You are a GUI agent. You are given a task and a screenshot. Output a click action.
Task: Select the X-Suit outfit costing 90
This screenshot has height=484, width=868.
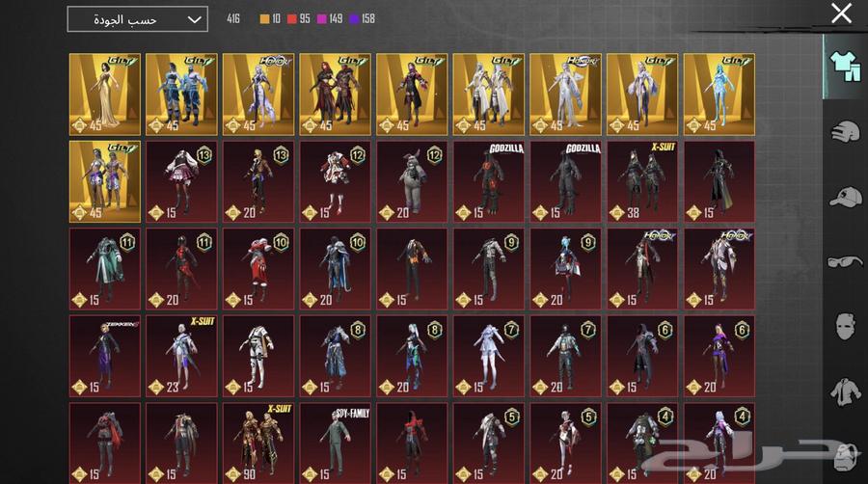tap(258, 443)
